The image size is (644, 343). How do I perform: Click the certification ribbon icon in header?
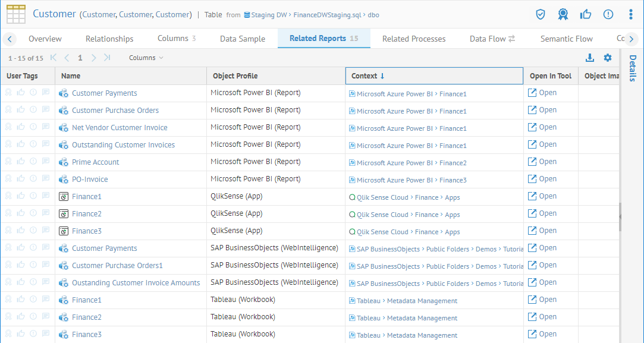[x=563, y=14]
